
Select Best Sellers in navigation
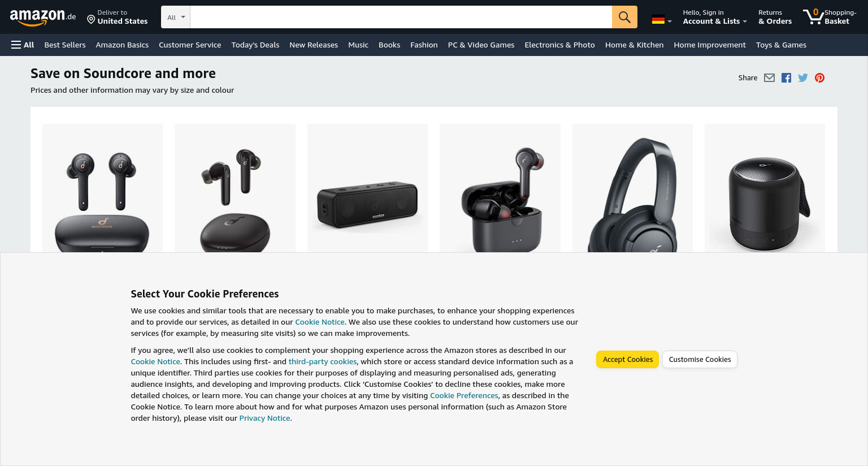(x=65, y=45)
